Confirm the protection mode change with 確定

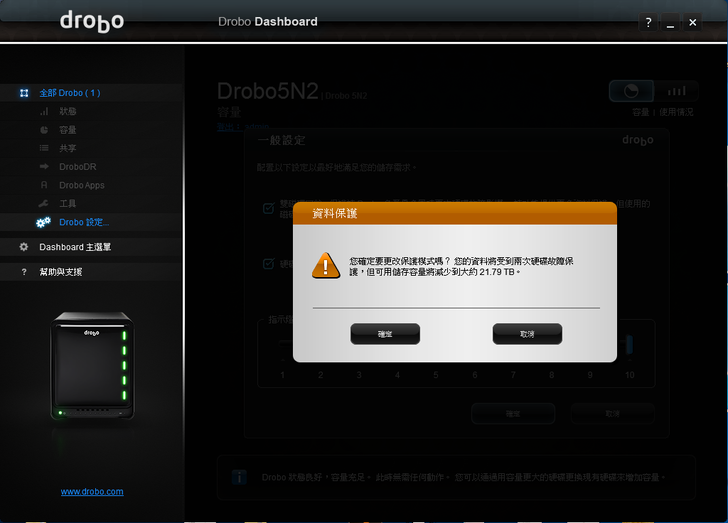(x=385, y=334)
